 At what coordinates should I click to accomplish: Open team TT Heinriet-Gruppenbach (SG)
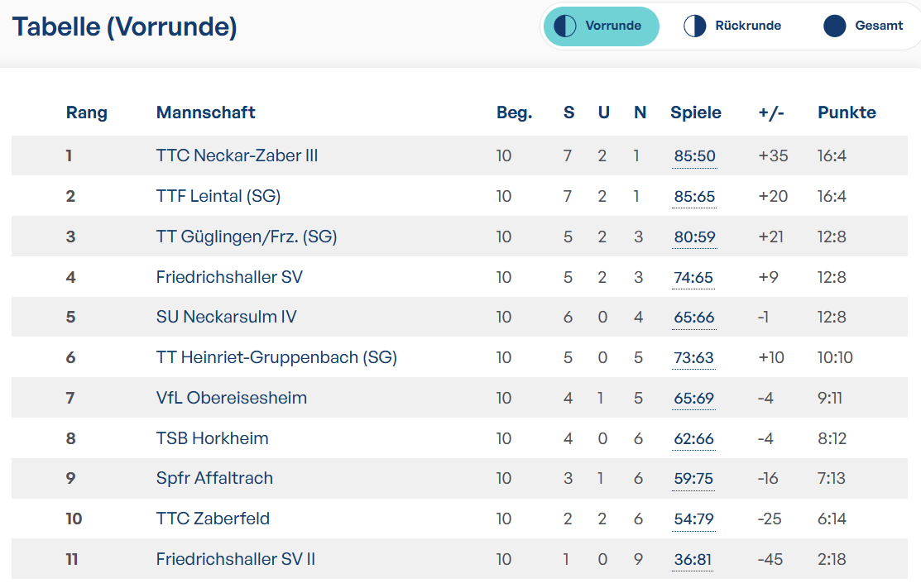point(276,357)
